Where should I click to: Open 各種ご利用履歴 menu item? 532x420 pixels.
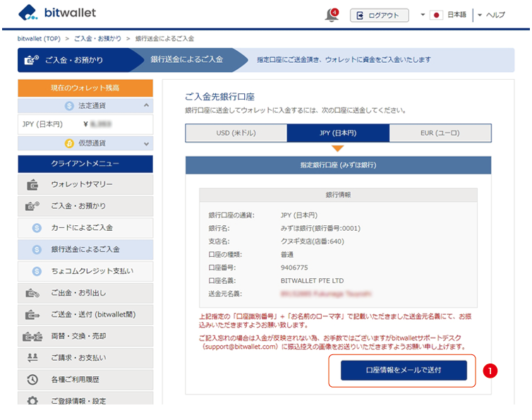click(85, 380)
